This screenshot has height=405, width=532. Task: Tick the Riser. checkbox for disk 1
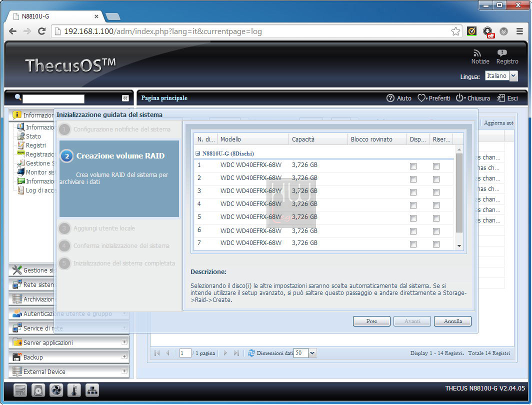(x=436, y=166)
